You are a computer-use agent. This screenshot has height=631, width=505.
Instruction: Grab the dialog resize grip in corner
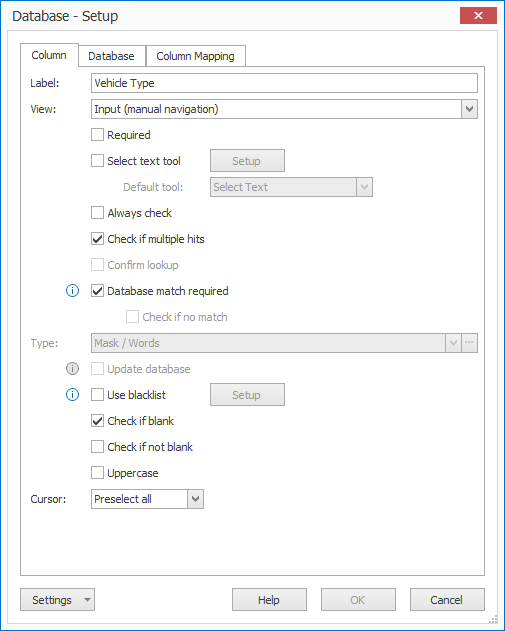point(493,619)
